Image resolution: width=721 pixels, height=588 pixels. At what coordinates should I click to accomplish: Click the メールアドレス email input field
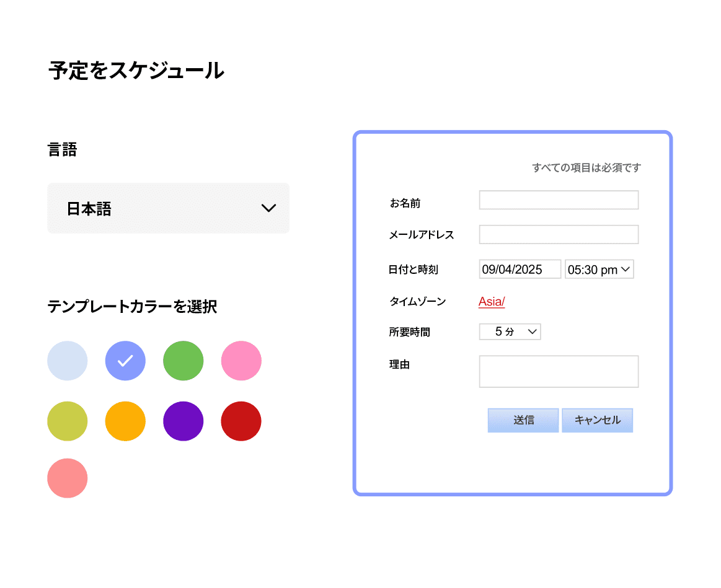(x=558, y=234)
